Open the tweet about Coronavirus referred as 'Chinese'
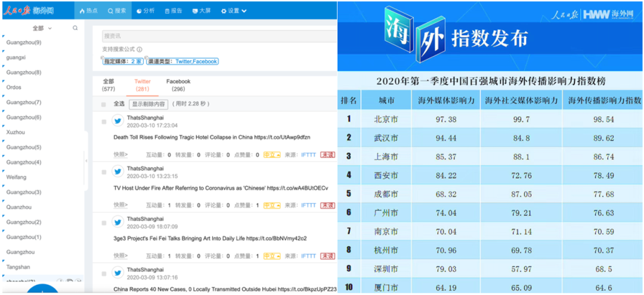Viewport: 644px width, 295px height. coord(221,188)
